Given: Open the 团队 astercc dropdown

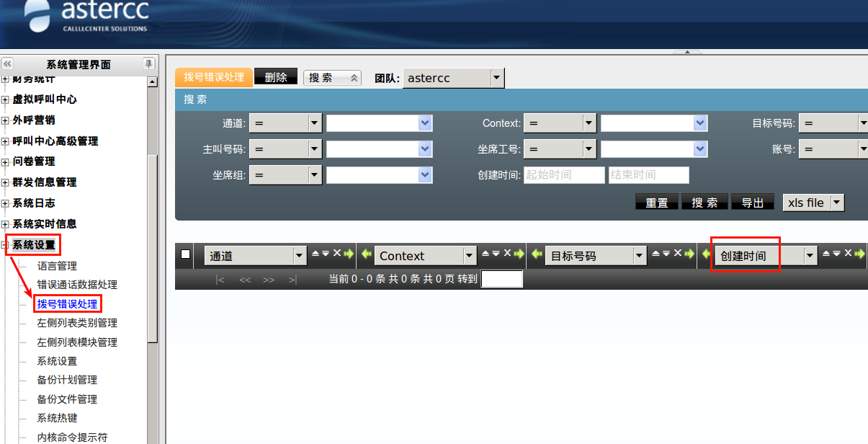Looking at the screenshot, I should click(496, 78).
